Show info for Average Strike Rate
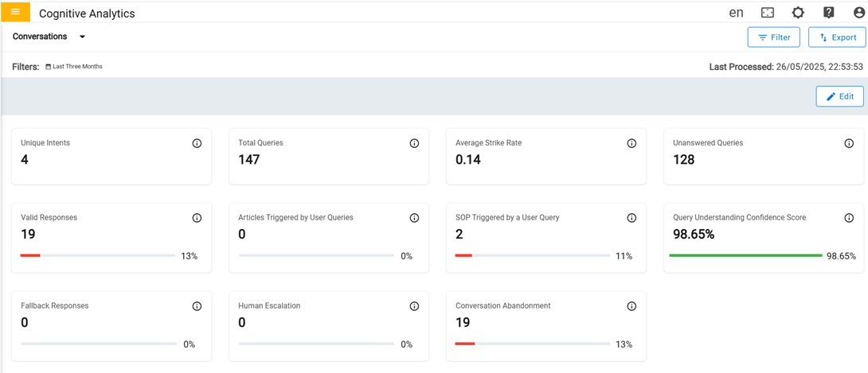 [x=631, y=143]
